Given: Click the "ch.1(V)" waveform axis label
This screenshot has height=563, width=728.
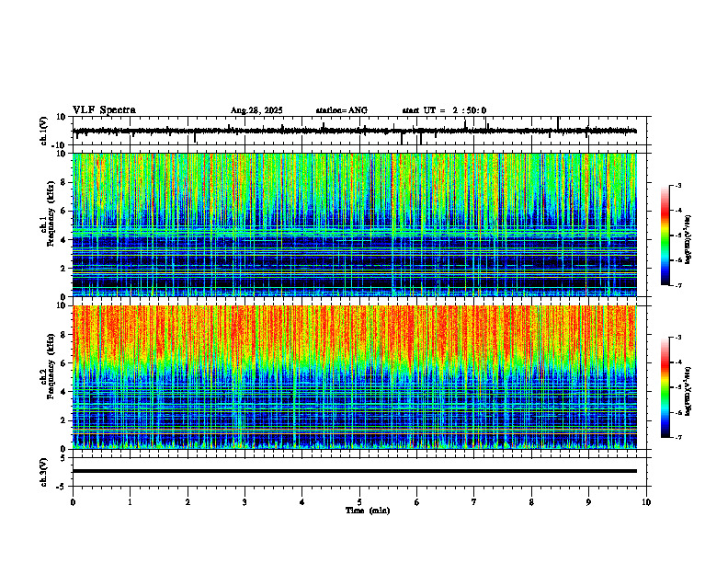Looking at the screenshot, I should coord(43,131).
